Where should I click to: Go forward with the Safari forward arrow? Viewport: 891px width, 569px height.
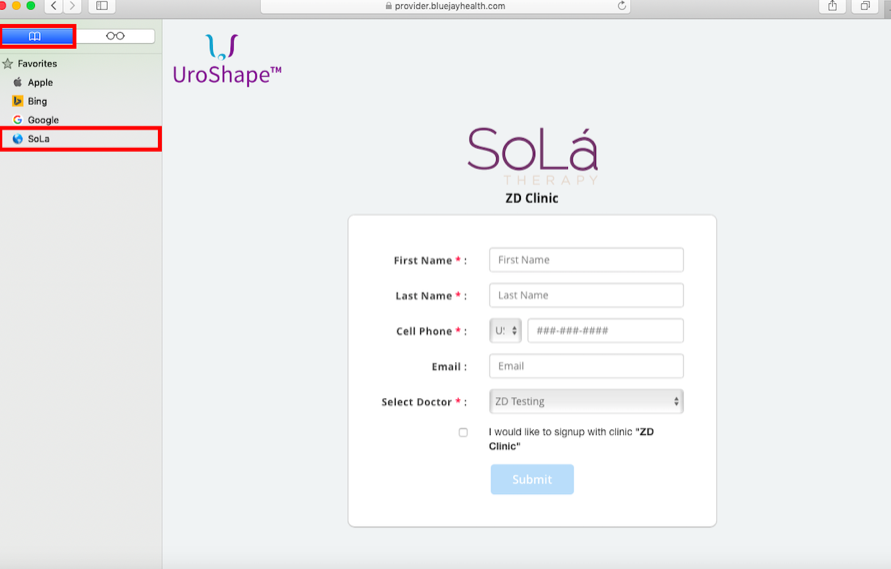click(x=72, y=6)
